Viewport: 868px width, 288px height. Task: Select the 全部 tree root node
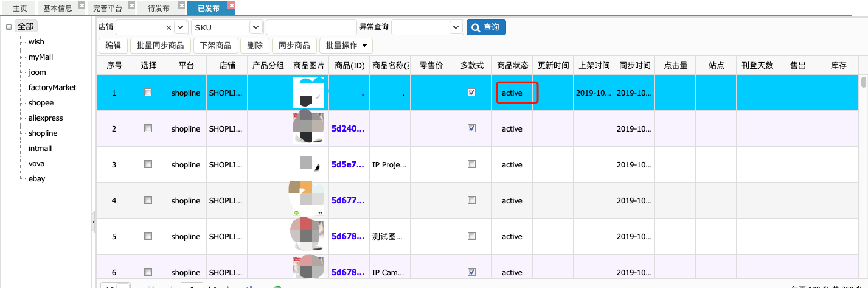26,27
